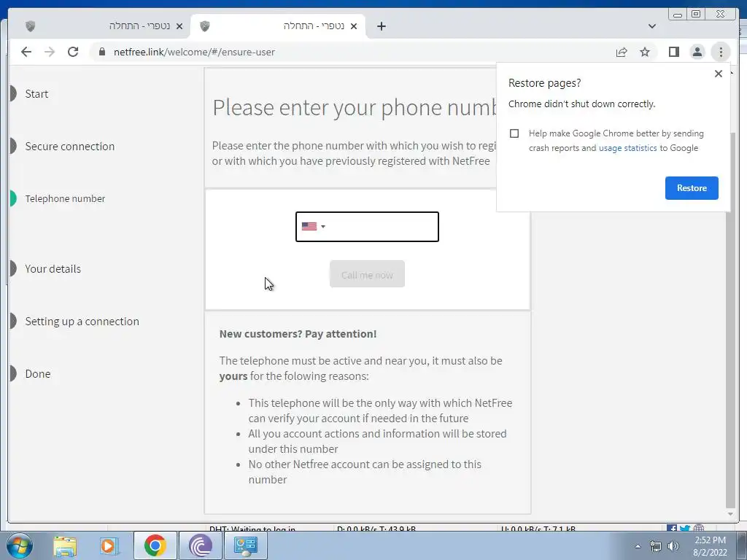Show hidden tray icons arrow
Viewport: 747px width, 560px height.
[638, 546]
